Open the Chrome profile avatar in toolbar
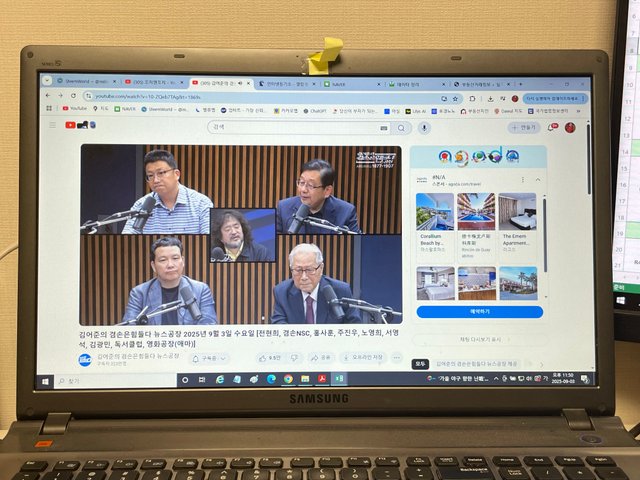The height and width of the screenshot is (480, 640). coord(515,99)
